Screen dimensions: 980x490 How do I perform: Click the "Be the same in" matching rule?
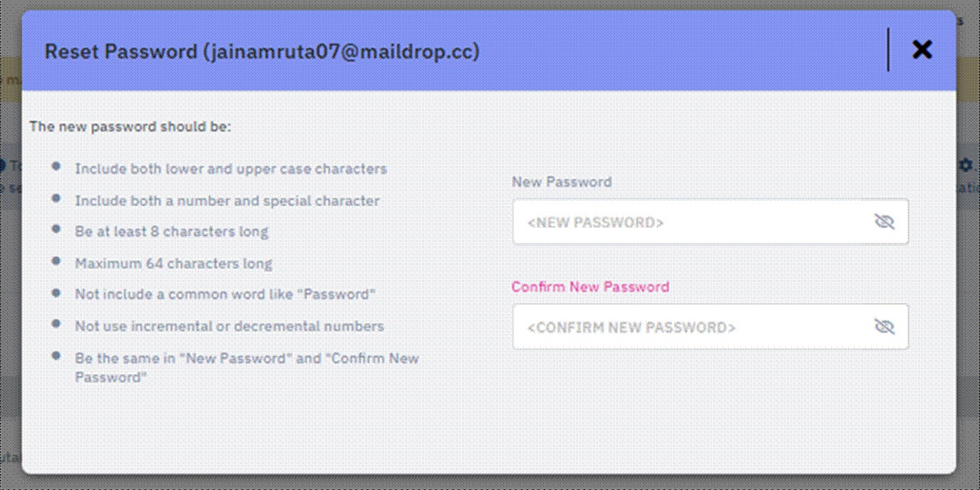point(247,358)
